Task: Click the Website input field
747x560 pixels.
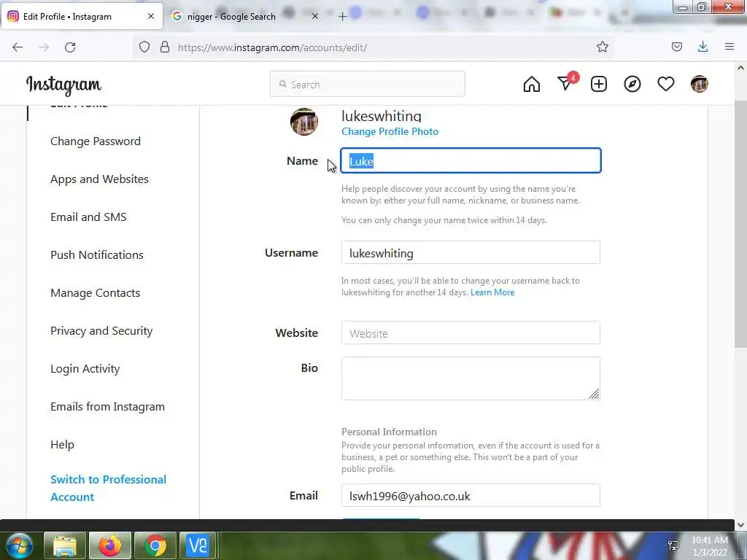Action: [471, 332]
